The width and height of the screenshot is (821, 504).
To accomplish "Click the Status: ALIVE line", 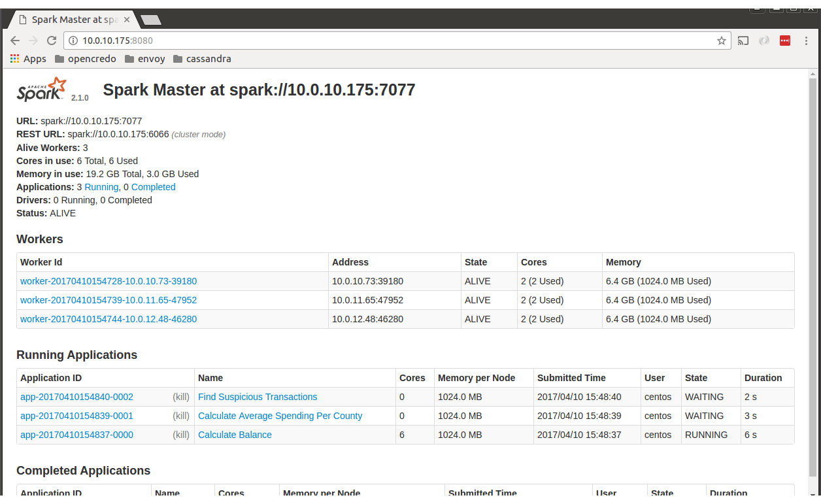I will point(46,213).
